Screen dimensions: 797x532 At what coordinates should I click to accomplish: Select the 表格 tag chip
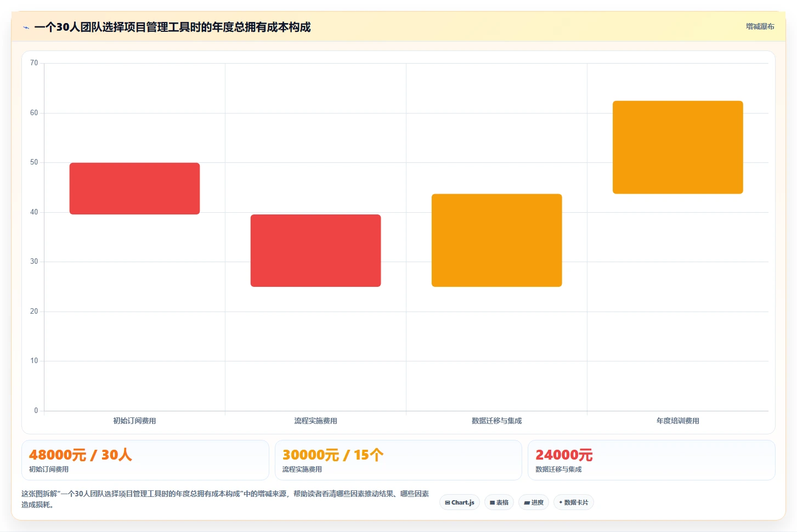499,502
